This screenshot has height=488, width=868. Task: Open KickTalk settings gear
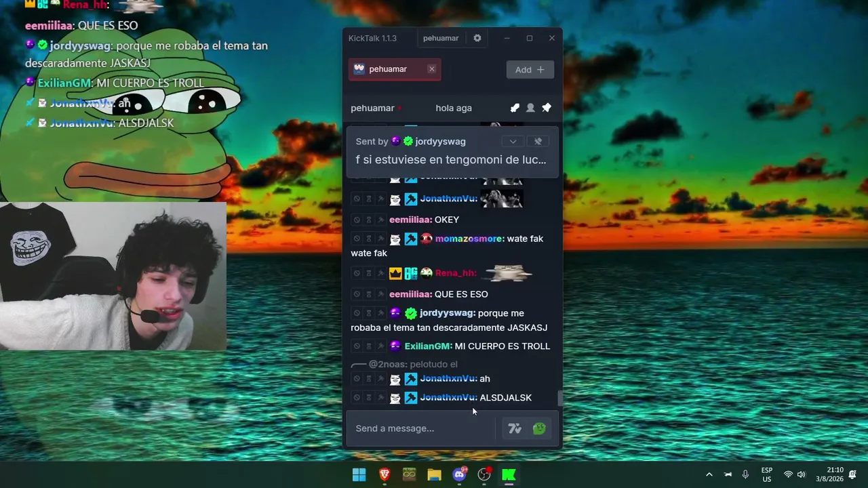tap(477, 38)
